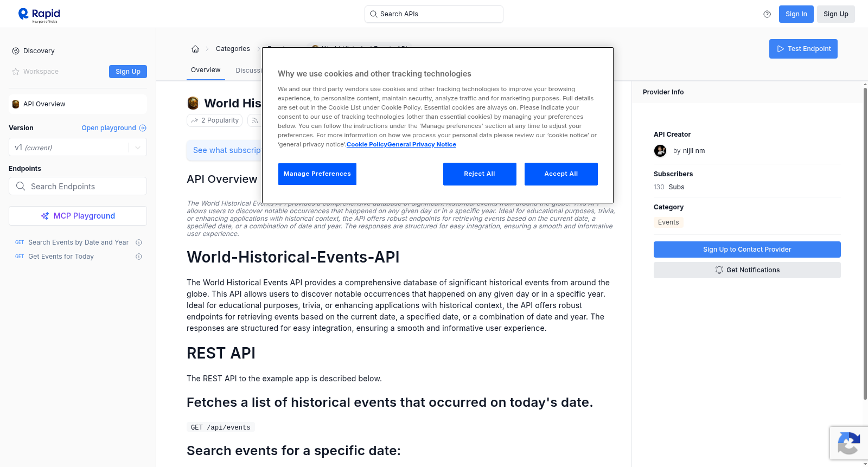Viewport: 868px width, 467px height.
Task: Click the nijil nm creator name
Action: tap(694, 151)
